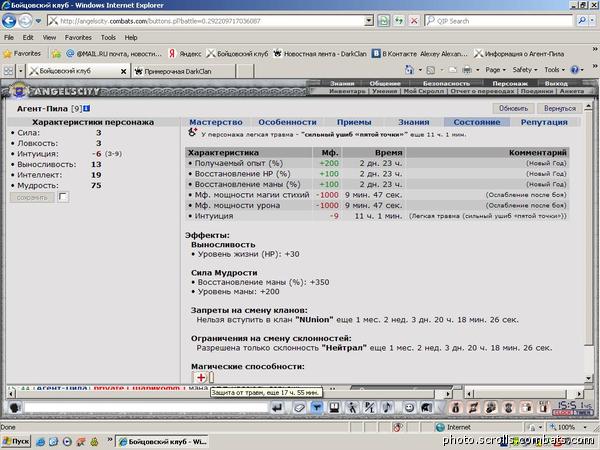This screenshot has height=450, width=600.
Task: Switch to the Особенности tab
Action: [287, 122]
